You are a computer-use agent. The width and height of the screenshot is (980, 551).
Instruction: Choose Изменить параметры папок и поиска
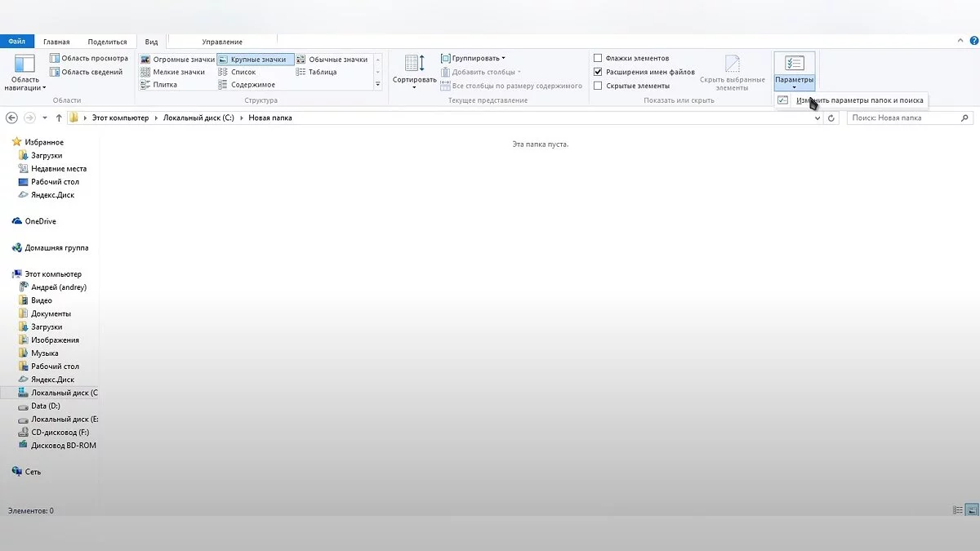(859, 100)
